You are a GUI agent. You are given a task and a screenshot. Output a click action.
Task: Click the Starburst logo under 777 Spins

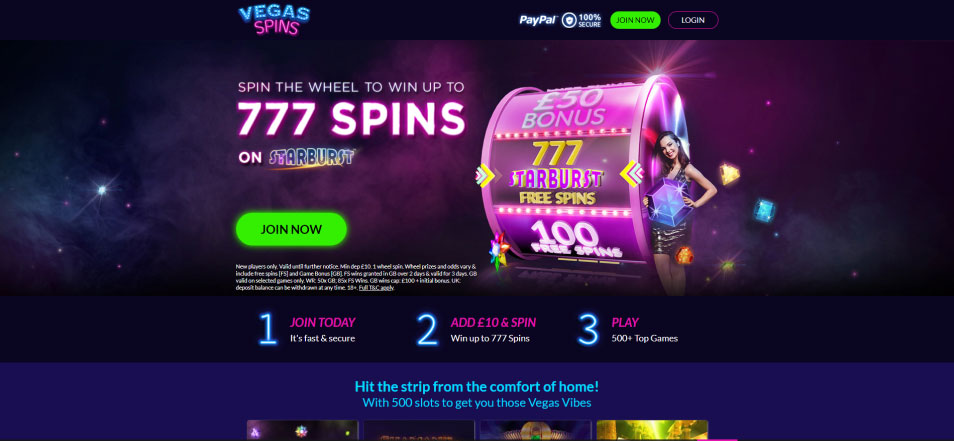pyautogui.click(x=312, y=158)
